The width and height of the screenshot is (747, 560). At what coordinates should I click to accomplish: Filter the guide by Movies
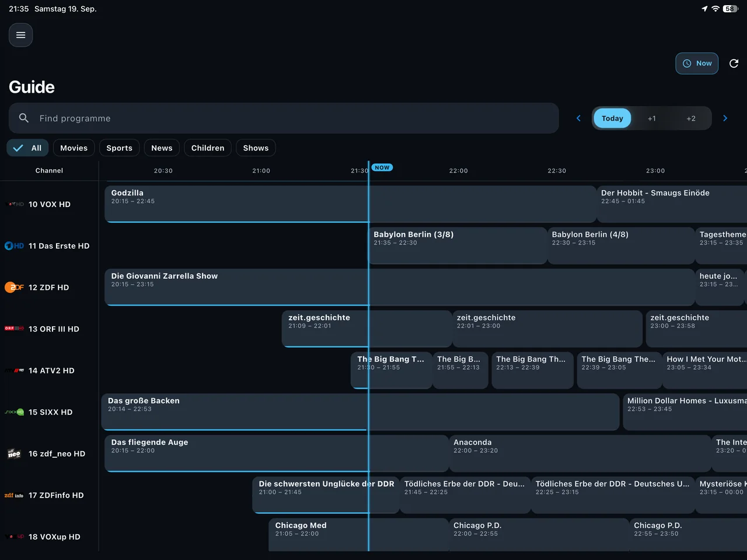point(74,148)
